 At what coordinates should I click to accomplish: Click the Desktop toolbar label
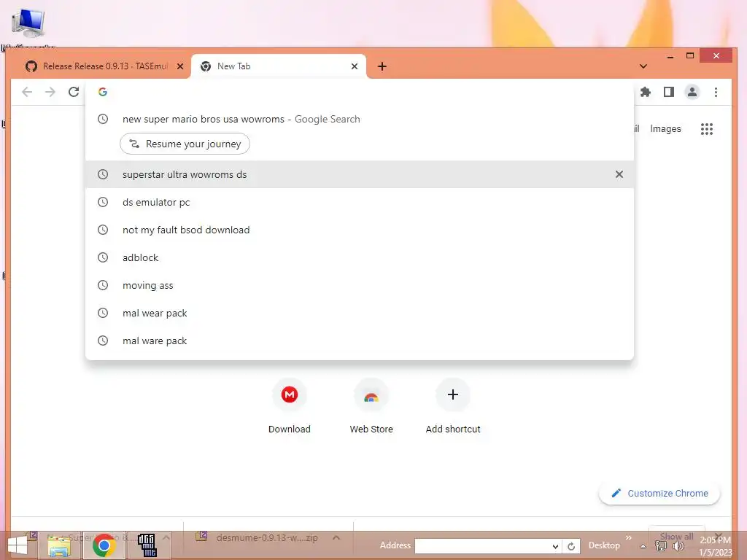(x=603, y=545)
